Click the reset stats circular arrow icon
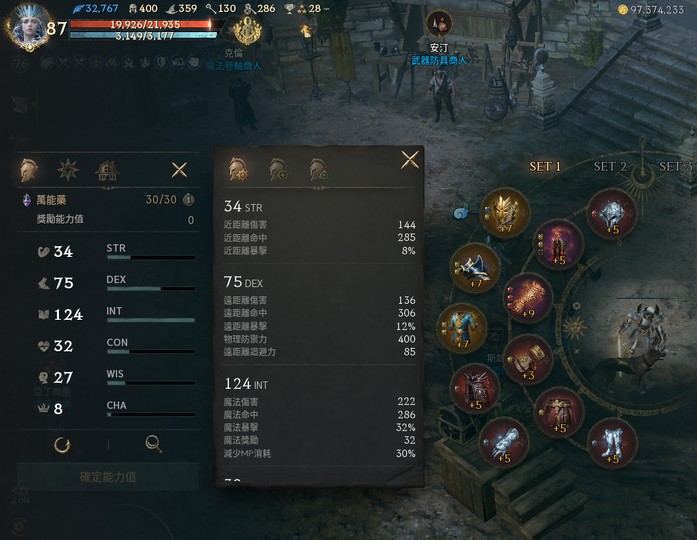The image size is (697, 540). click(62, 444)
